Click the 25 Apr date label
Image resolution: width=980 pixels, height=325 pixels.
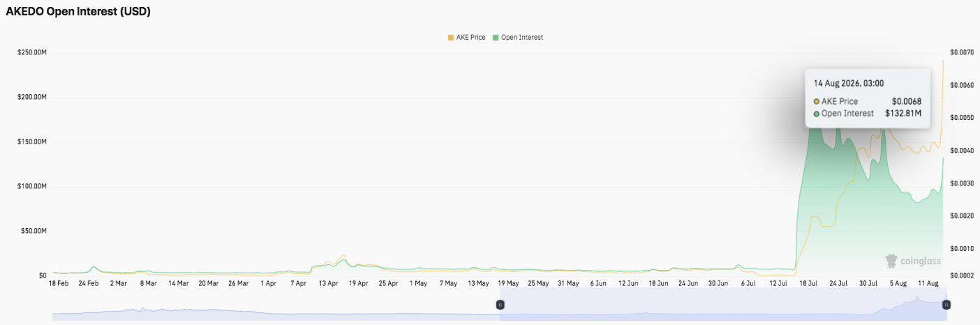[388, 284]
